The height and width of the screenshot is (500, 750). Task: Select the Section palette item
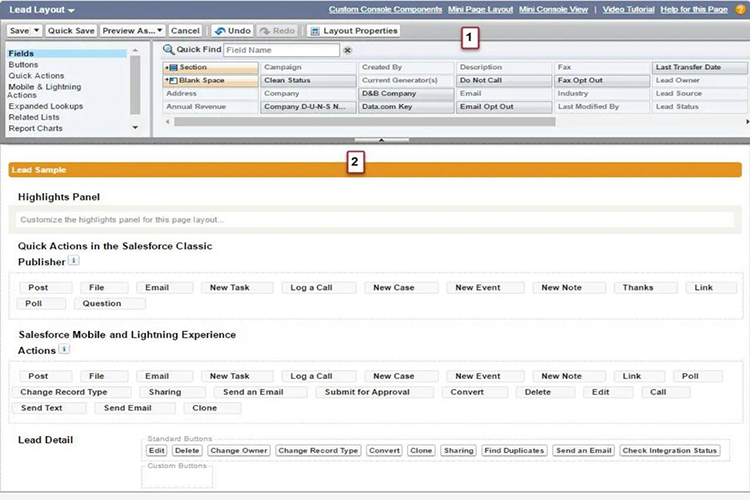(x=210, y=67)
